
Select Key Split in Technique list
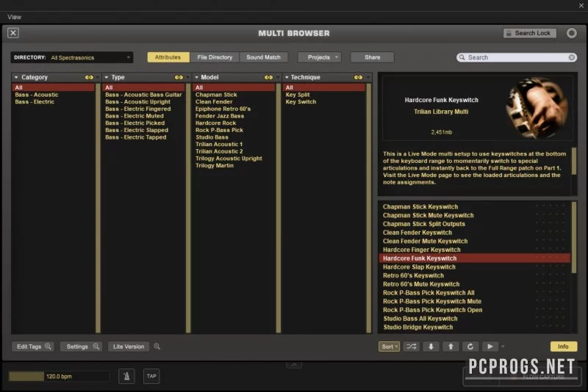[298, 95]
